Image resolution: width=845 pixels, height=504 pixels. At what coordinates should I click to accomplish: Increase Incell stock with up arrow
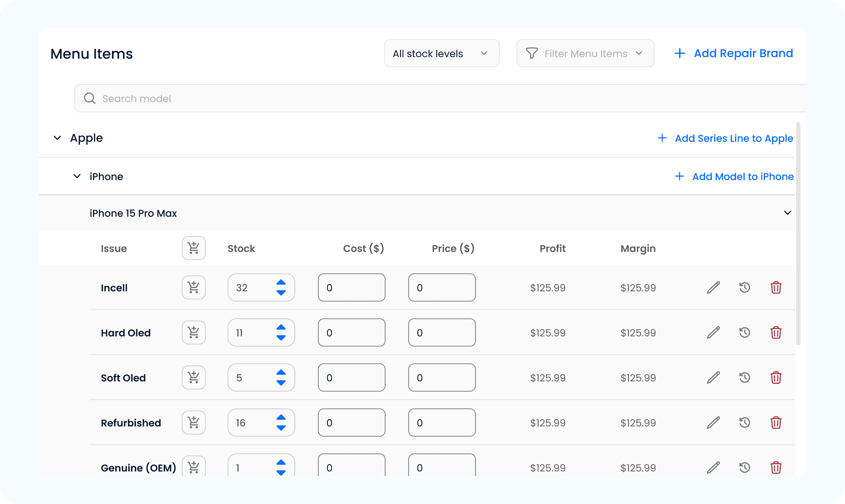(x=281, y=282)
